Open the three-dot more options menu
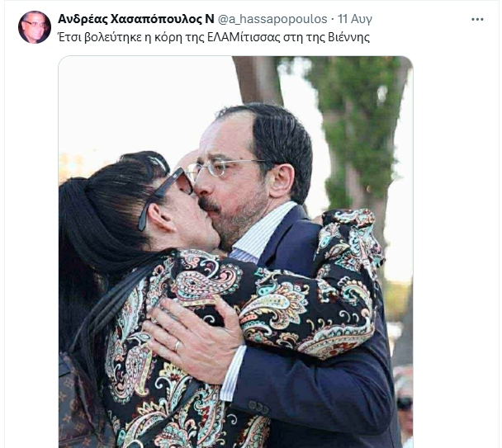Screen dimensions: 502x448 click(x=477, y=19)
